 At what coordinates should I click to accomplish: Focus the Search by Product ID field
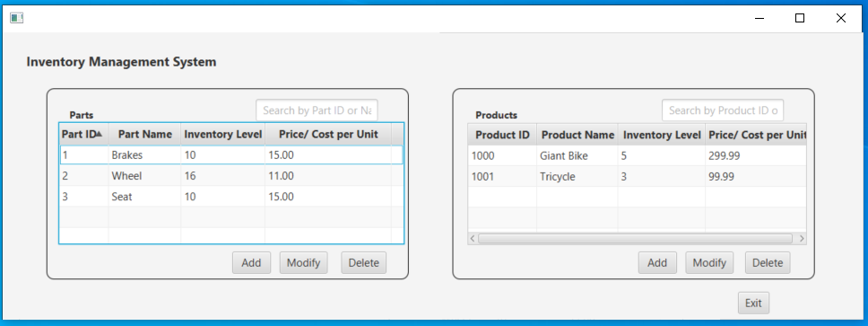point(723,110)
